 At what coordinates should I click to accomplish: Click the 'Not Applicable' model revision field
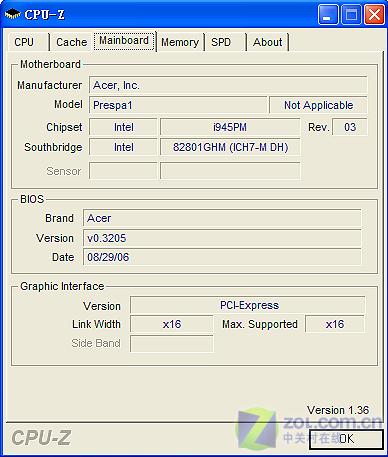pyautogui.click(x=318, y=105)
